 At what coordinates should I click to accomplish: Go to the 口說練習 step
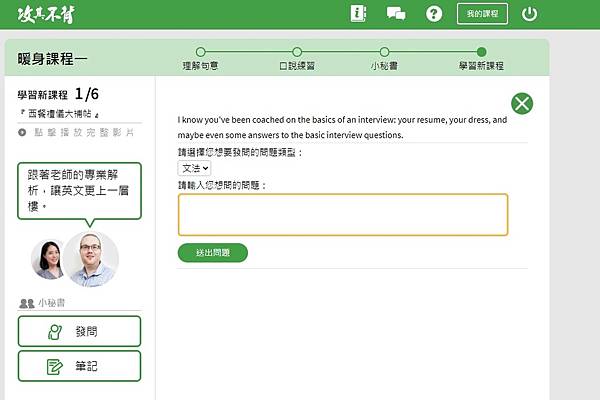(297, 59)
